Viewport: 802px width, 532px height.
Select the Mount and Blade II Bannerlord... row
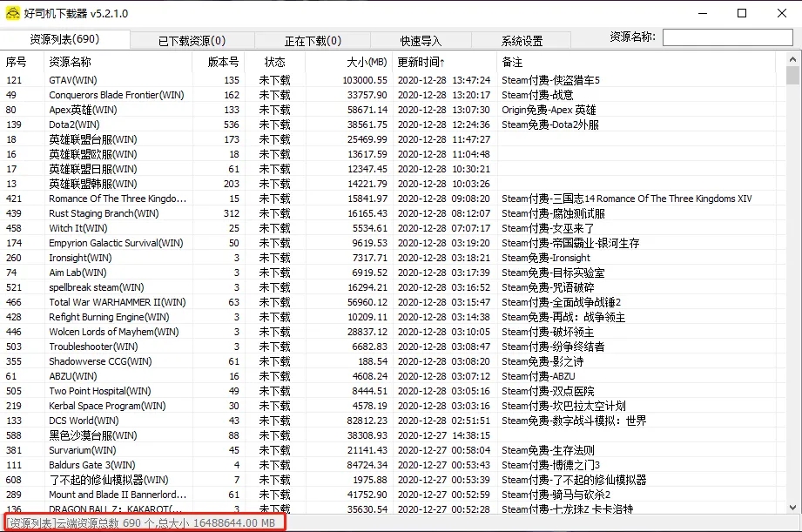click(x=393, y=495)
